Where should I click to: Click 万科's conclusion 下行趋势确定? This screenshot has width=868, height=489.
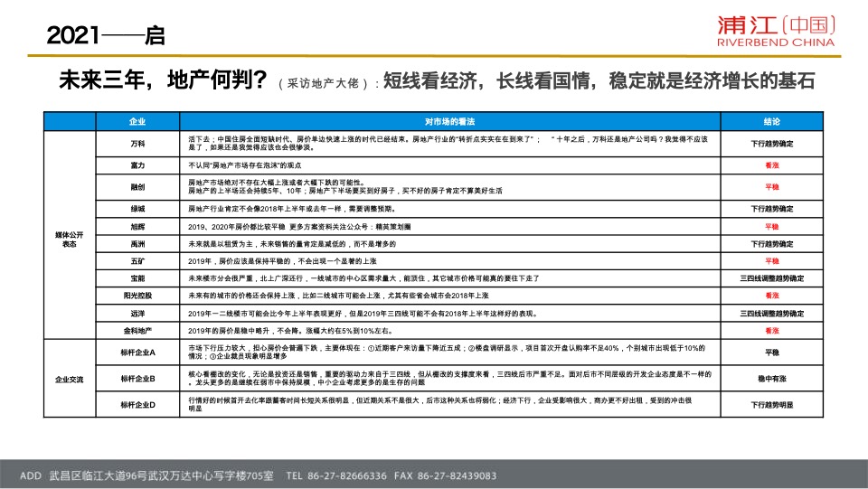[x=771, y=144]
